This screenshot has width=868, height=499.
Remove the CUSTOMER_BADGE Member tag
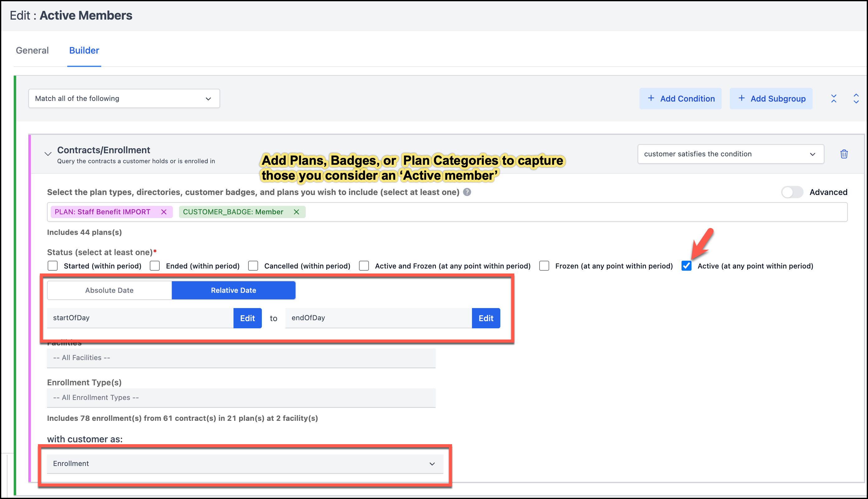click(x=296, y=212)
